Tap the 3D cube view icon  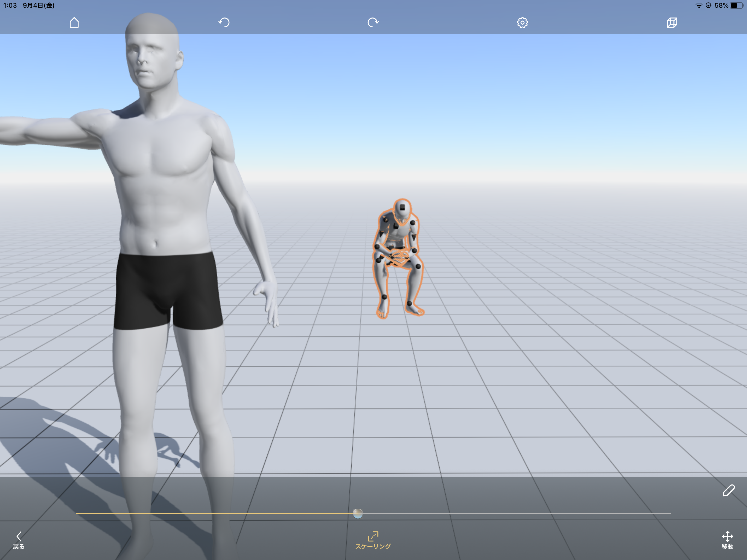click(672, 23)
